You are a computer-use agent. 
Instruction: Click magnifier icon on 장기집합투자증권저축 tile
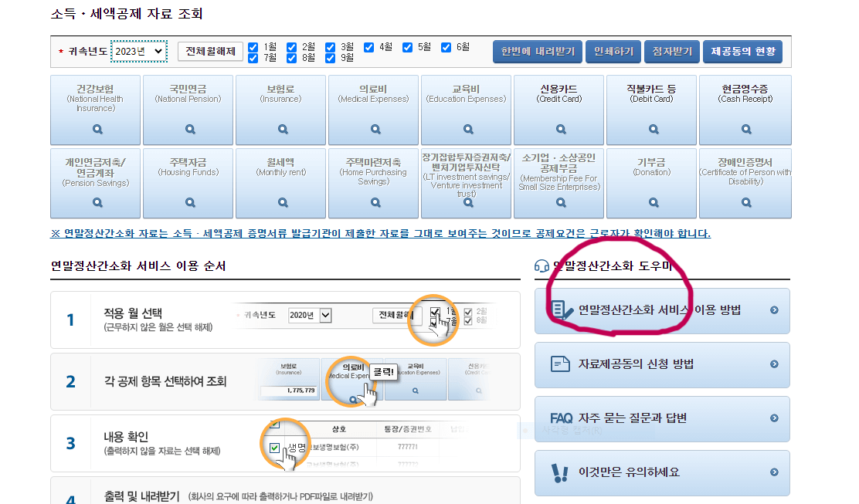468,202
